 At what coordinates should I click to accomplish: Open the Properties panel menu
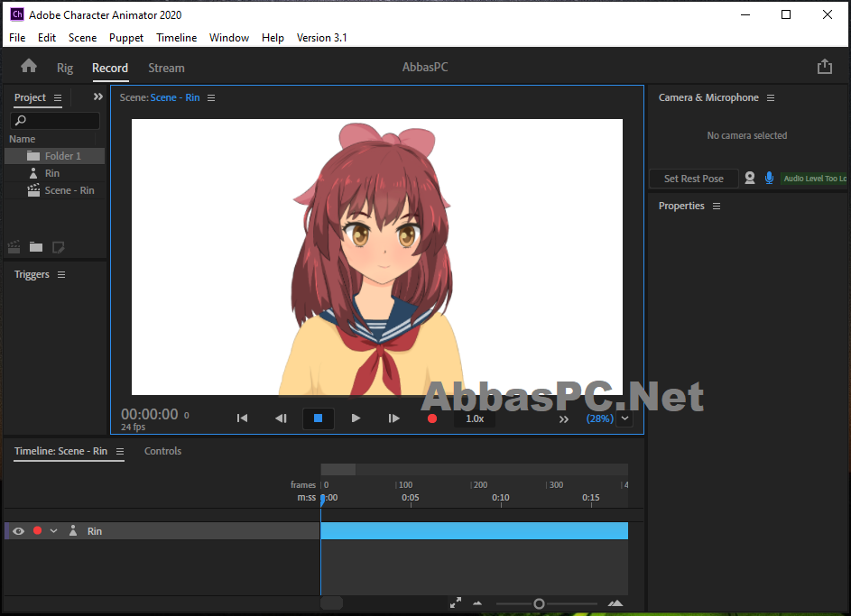click(717, 206)
